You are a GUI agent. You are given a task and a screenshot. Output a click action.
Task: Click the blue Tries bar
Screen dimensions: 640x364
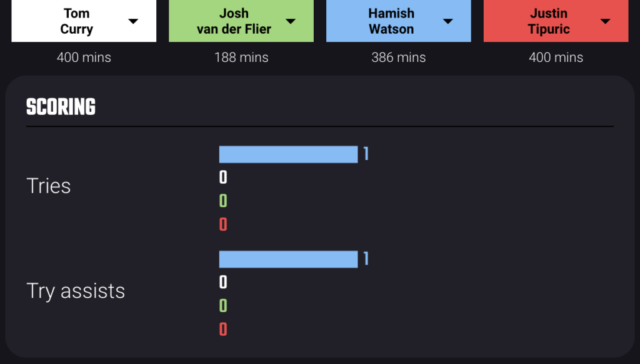(289, 154)
